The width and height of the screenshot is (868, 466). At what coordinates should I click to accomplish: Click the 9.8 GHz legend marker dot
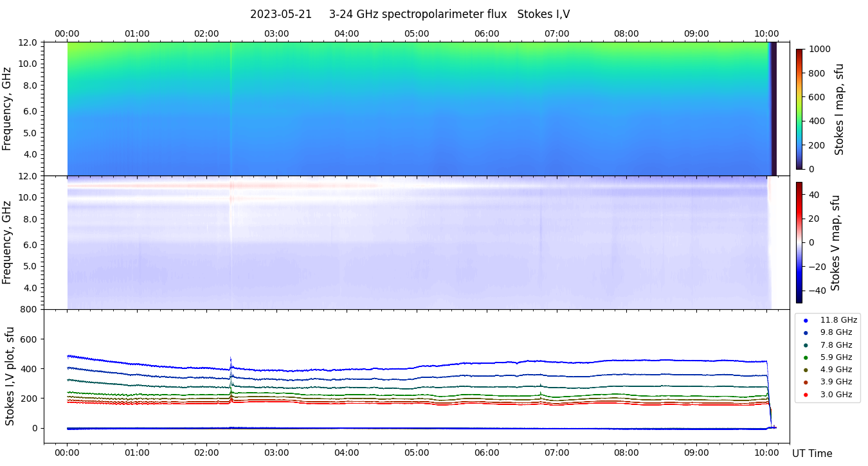806,332
